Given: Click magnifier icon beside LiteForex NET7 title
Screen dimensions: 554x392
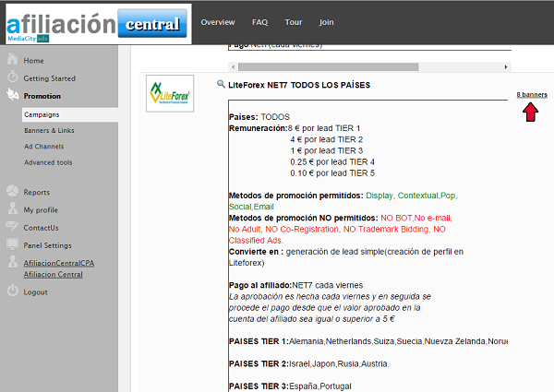Looking at the screenshot, I should click(221, 84).
